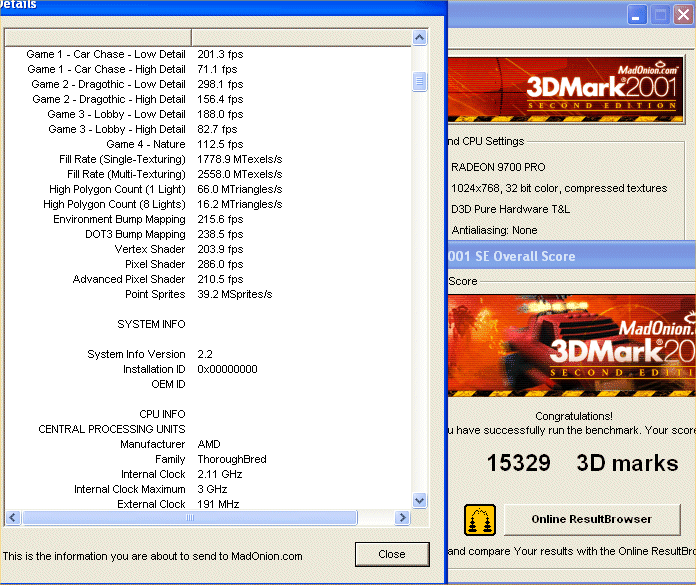Click the vertical scrollbar thumb in the details list

click(420, 82)
